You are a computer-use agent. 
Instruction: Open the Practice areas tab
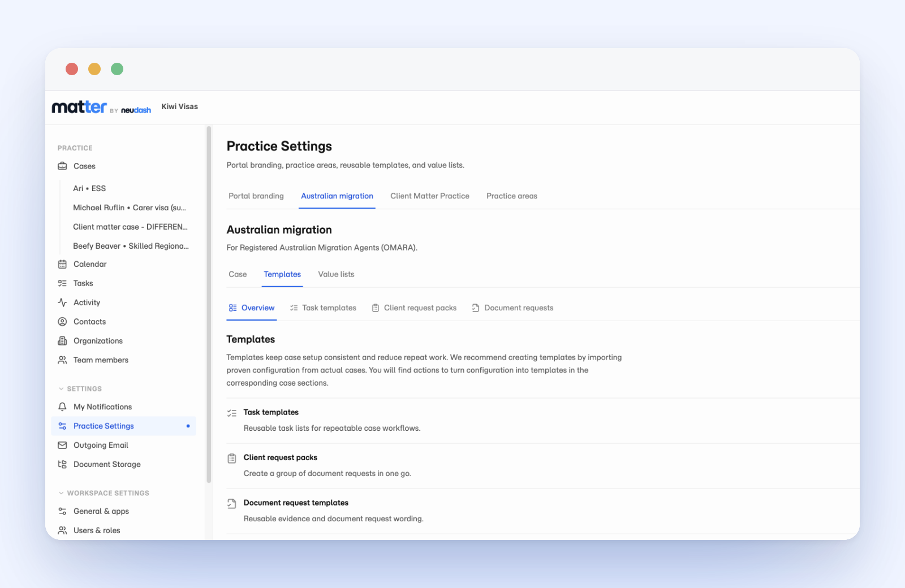pyautogui.click(x=512, y=196)
